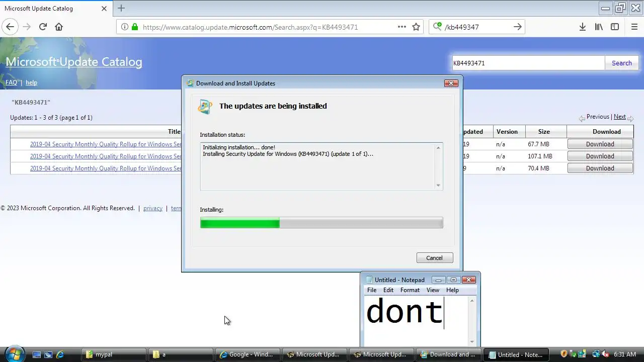The image size is (644, 362).
Task: Sort results by the Size column header
Action: (x=544, y=132)
